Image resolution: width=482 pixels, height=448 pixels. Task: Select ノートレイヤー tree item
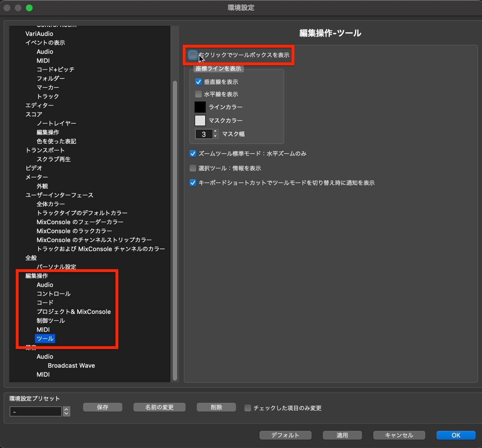point(56,123)
